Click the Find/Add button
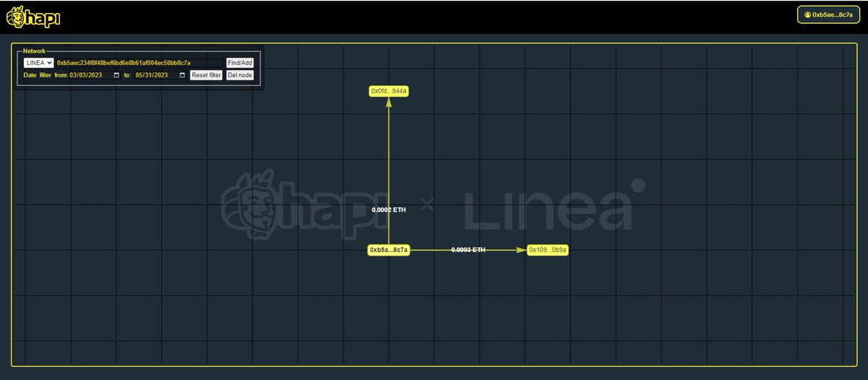The width and height of the screenshot is (868, 380). tap(239, 63)
